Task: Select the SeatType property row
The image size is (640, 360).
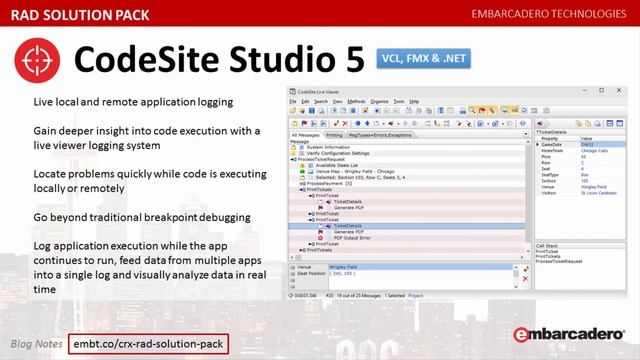Action: pos(580,175)
